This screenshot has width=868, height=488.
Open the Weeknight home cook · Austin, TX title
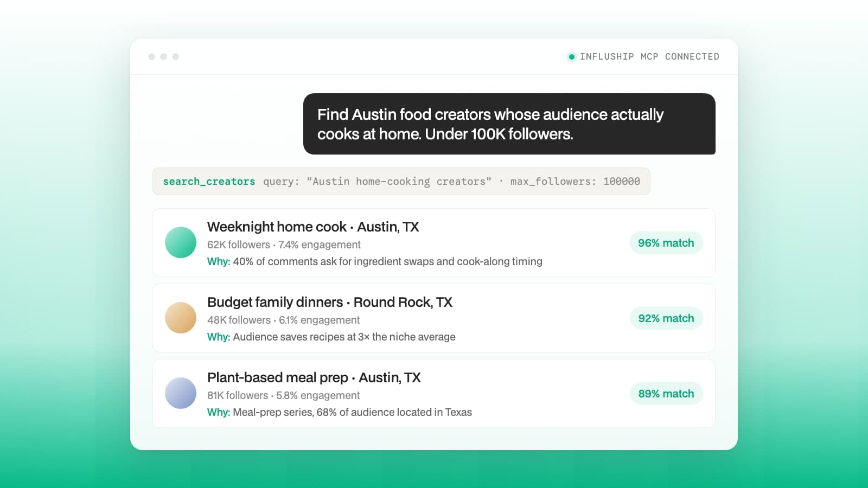click(313, 227)
